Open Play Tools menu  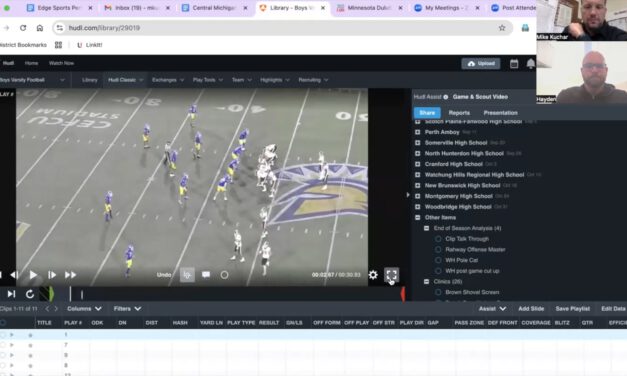[x=208, y=80]
